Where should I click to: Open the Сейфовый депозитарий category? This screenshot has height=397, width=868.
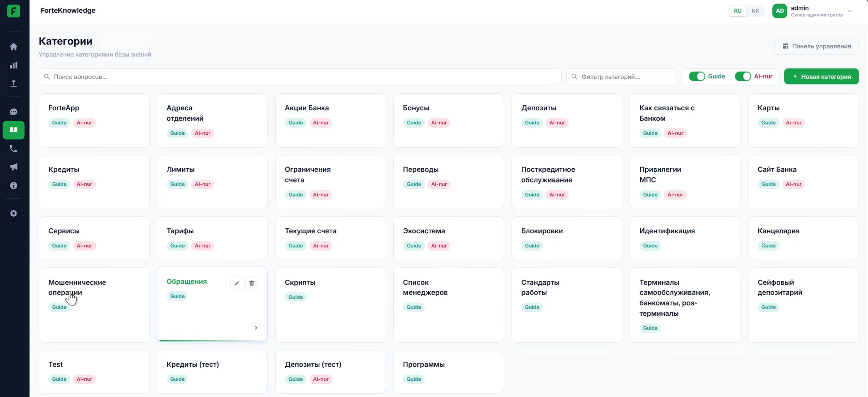(x=803, y=305)
